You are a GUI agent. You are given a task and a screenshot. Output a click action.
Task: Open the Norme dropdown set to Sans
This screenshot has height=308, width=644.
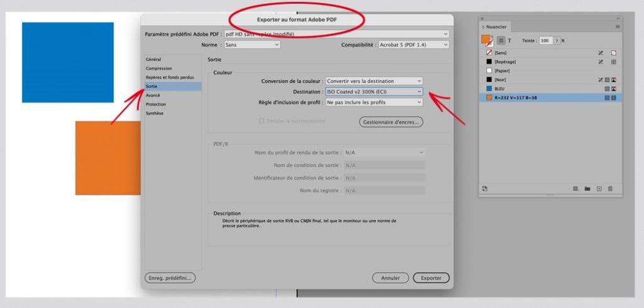coord(252,45)
